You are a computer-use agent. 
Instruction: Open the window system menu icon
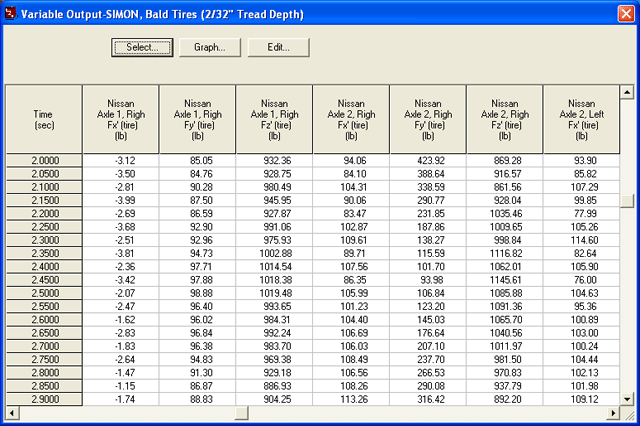point(13,12)
